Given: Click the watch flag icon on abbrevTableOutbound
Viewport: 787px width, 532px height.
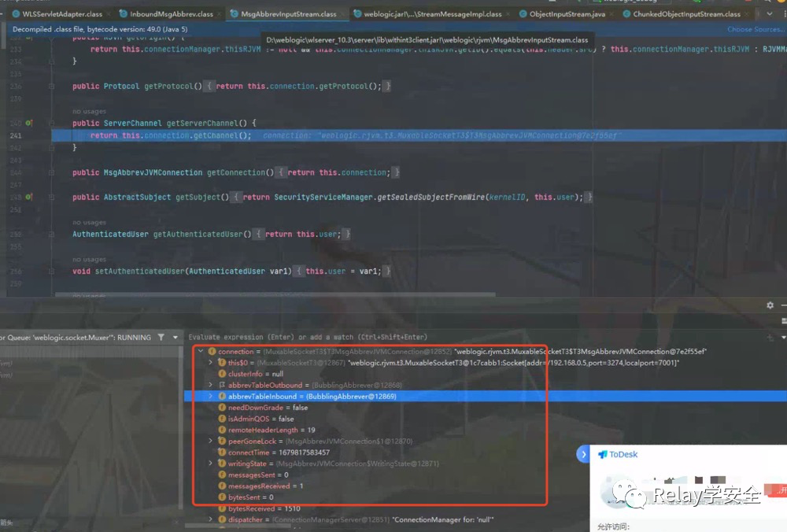Looking at the screenshot, I should click(x=222, y=385).
